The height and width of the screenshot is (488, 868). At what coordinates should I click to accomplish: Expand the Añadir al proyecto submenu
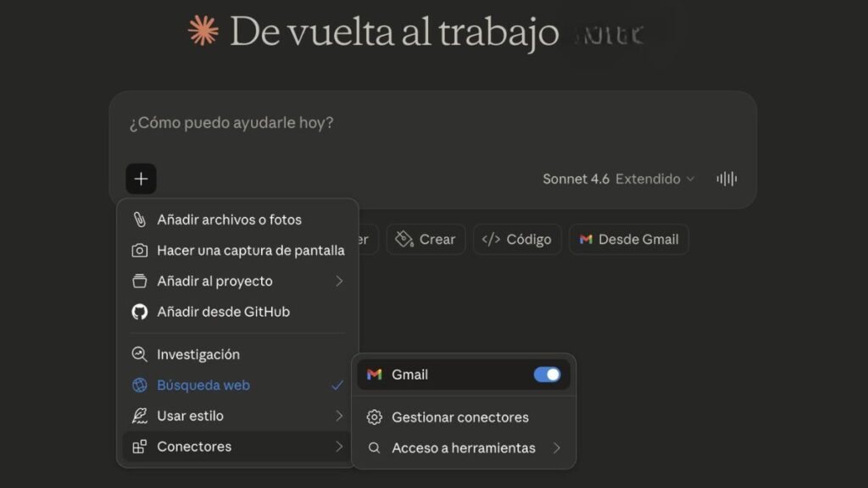[x=214, y=280]
